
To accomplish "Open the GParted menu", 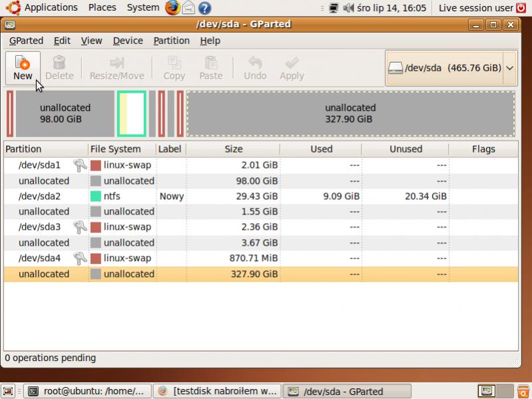I will pyautogui.click(x=26, y=41).
